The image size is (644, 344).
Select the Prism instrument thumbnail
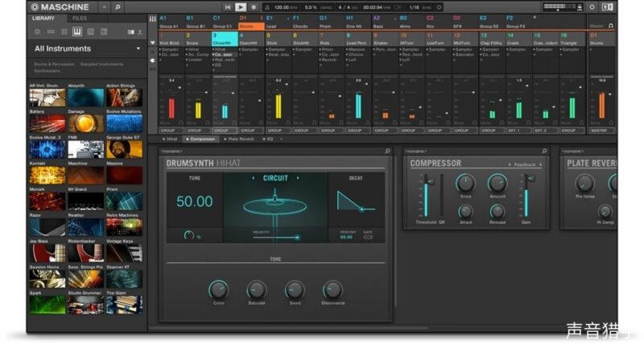(125, 201)
